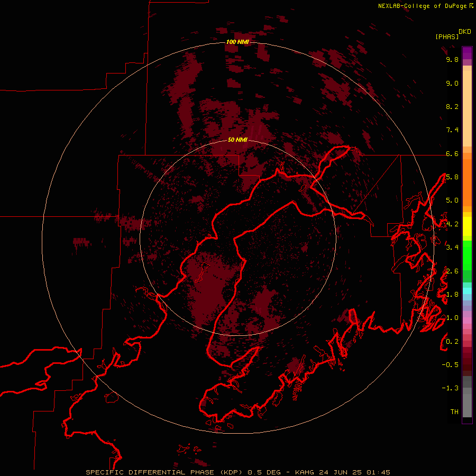Click the 6.6 legend value

point(452,153)
